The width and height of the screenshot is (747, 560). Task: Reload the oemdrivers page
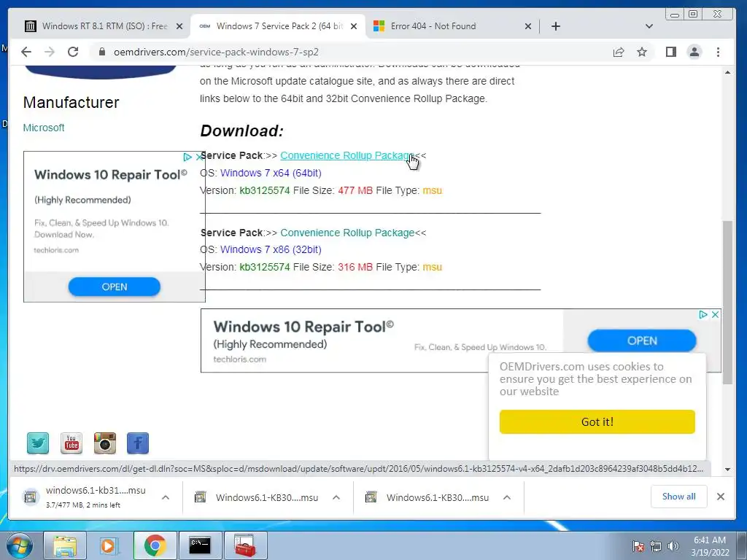click(73, 52)
